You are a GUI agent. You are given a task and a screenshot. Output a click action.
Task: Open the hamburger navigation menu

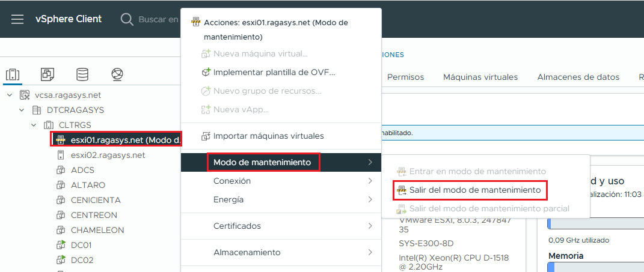coord(17,19)
